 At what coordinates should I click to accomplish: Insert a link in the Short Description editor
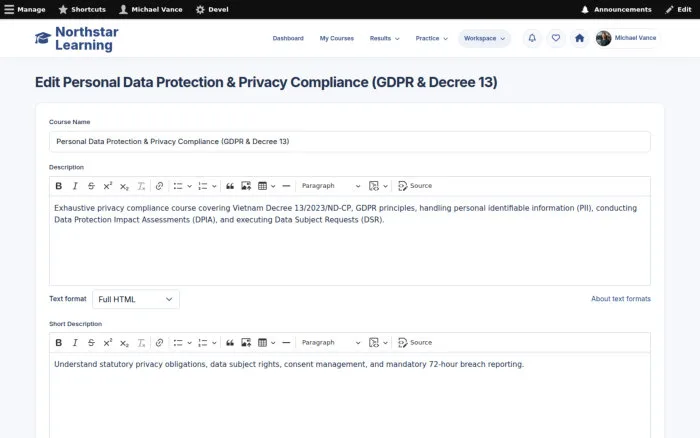159,342
